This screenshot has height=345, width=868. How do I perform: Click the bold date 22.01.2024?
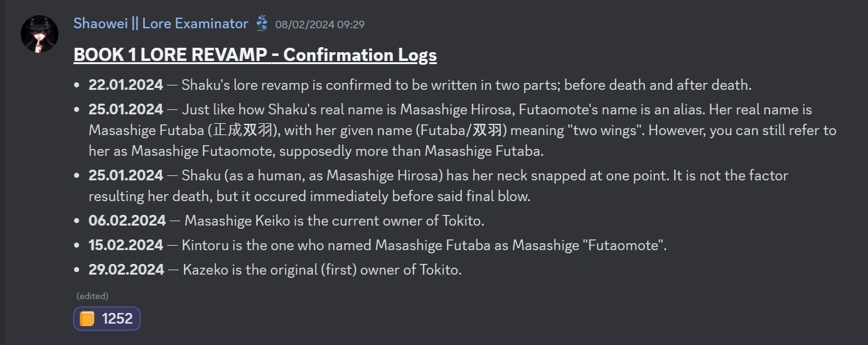pos(126,85)
